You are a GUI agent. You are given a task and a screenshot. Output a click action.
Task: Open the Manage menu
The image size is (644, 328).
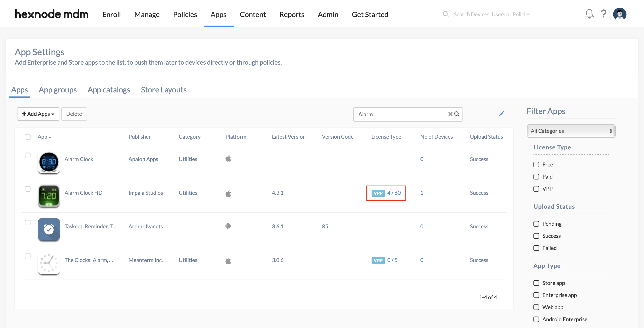tap(147, 14)
